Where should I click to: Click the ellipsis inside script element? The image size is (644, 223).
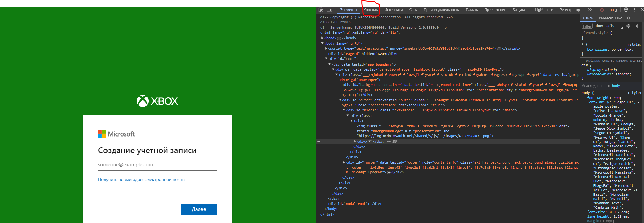[x=499, y=49]
